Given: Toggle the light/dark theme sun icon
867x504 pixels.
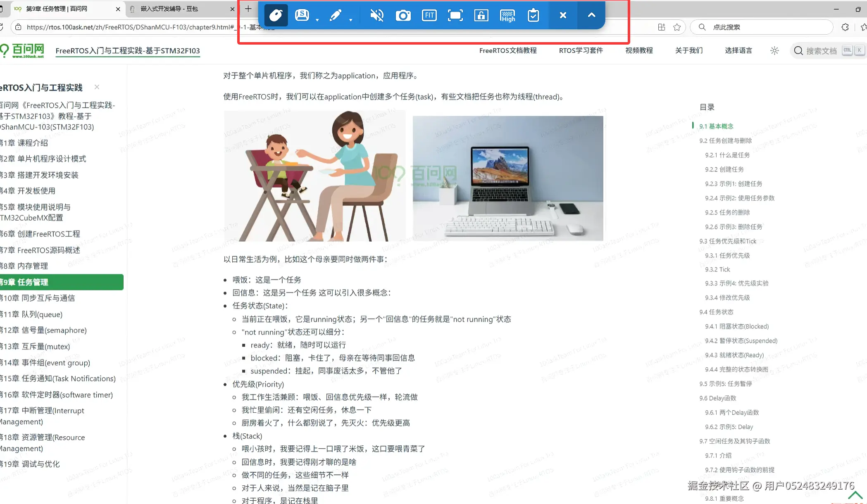Looking at the screenshot, I should pos(774,50).
